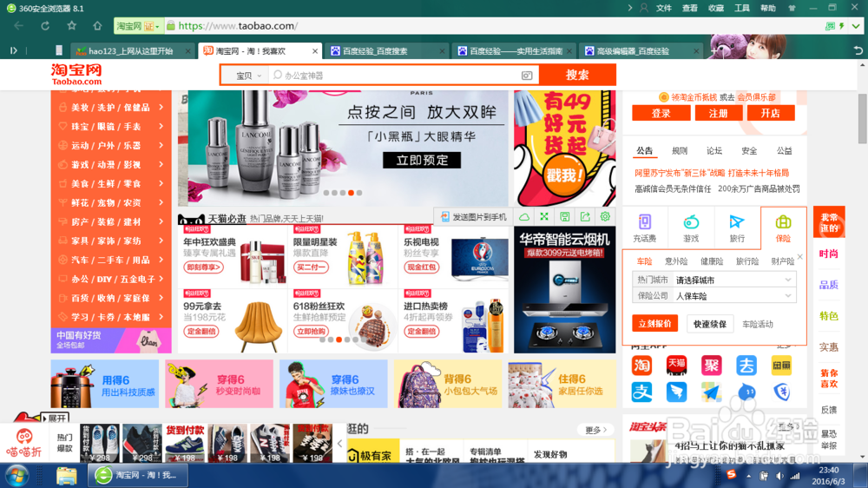This screenshot has height=488, width=868.
Task: Click 发送图片到手机 send-to-phone icon
Action: (473, 217)
